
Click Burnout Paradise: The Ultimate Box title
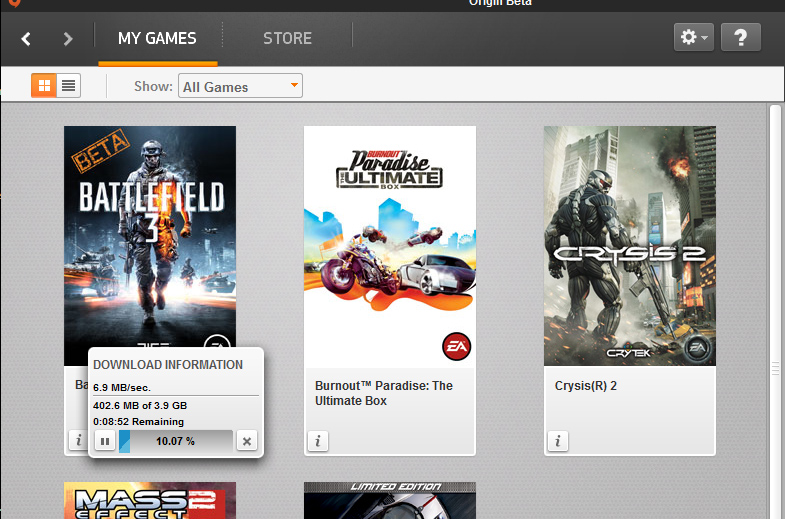(x=383, y=393)
